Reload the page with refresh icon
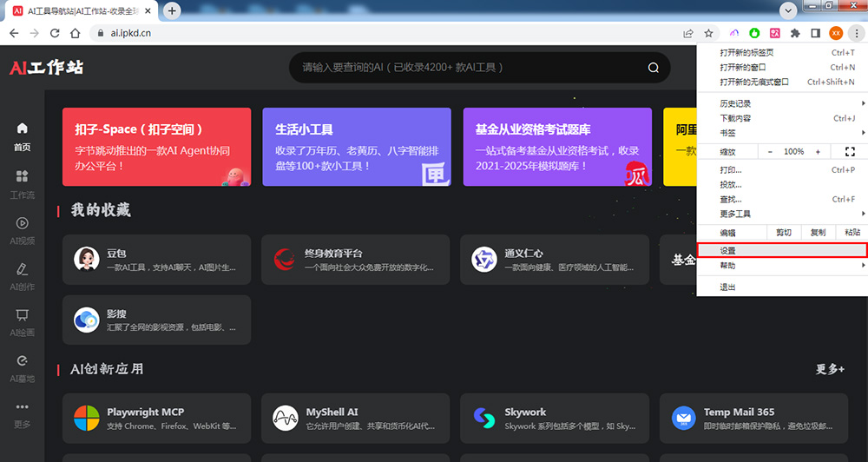Screen dimensions: 868x462 pyautogui.click(x=54, y=33)
